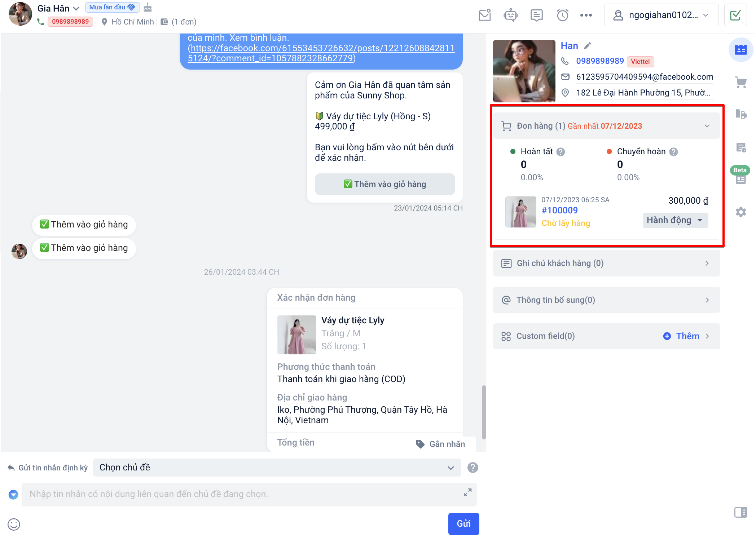Open the Hành động dropdown
Image resolution: width=756 pixels, height=540 pixels.
point(675,220)
